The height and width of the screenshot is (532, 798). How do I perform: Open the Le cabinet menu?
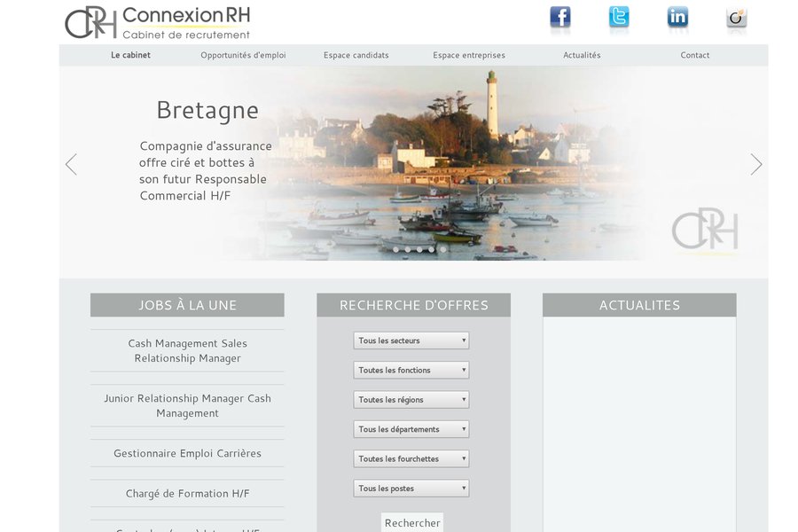131,55
